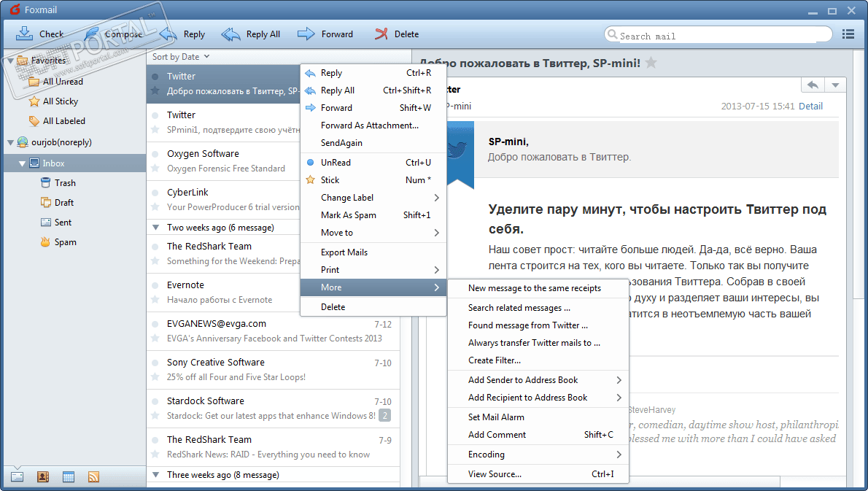Select New message to the same receipts

click(x=538, y=288)
